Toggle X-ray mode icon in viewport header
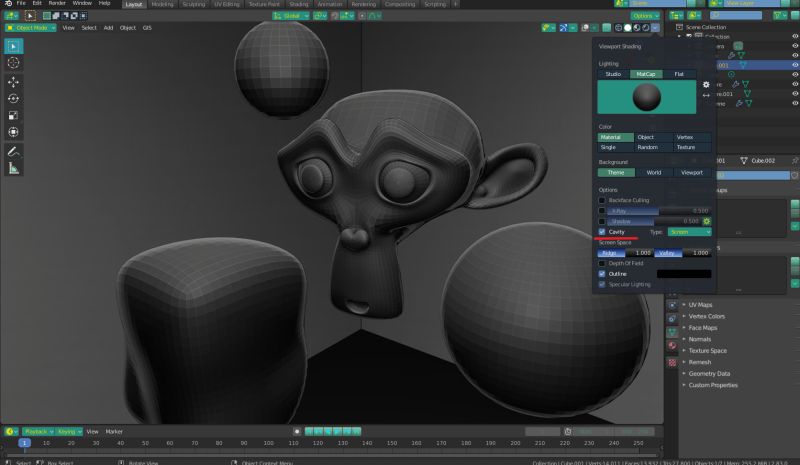 click(x=607, y=28)
